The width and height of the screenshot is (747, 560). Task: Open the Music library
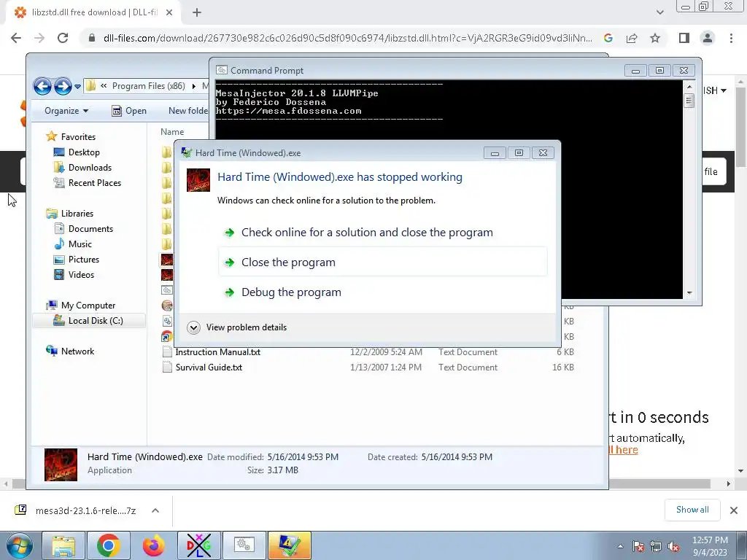click(x=80, y=244)
